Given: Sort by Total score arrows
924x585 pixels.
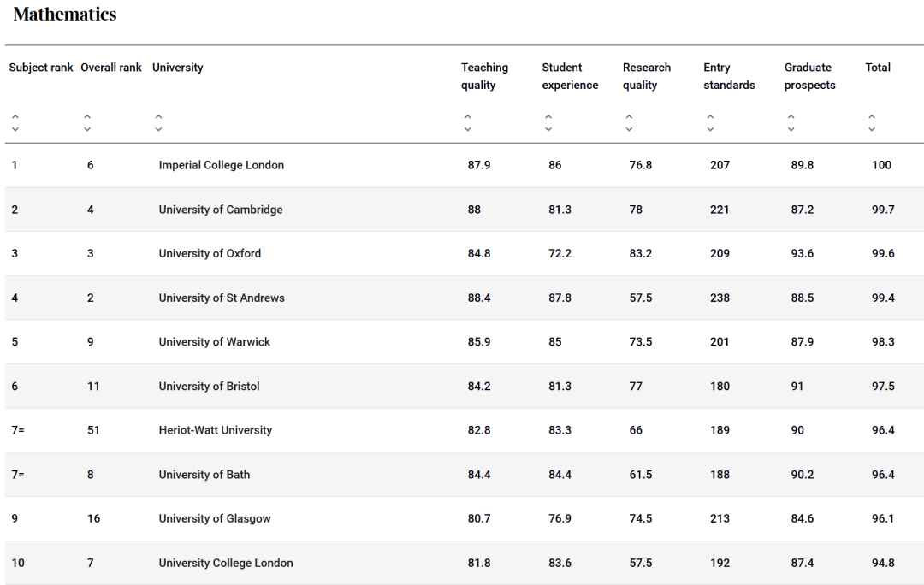Looking at the screenshot, I should [x=872, y=122].
